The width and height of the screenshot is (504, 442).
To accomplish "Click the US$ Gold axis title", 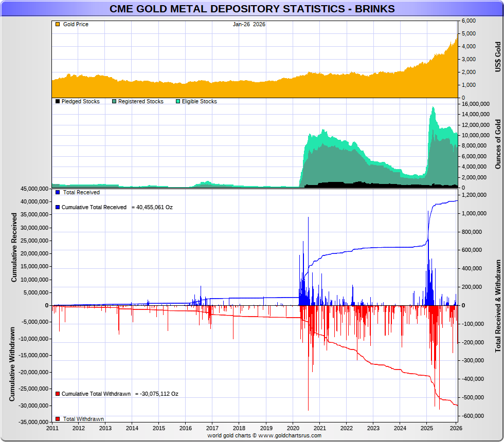I will coord(498,57).
